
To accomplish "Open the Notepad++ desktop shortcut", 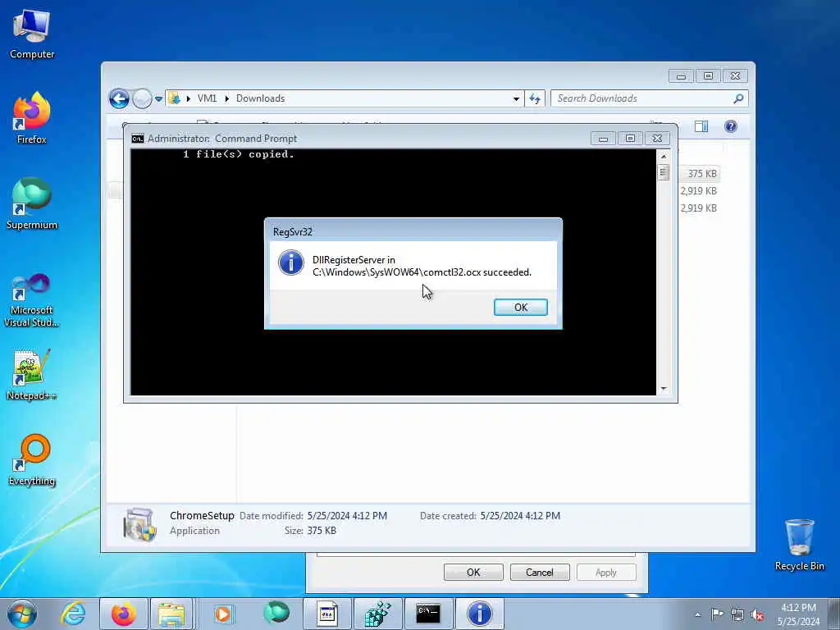I will coord(32,374).
